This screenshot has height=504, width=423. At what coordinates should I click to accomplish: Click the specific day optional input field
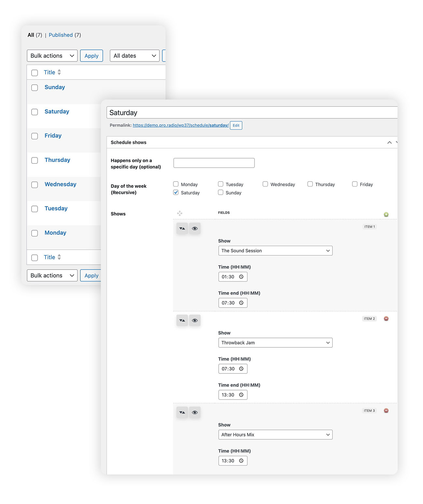click(214, 163)
